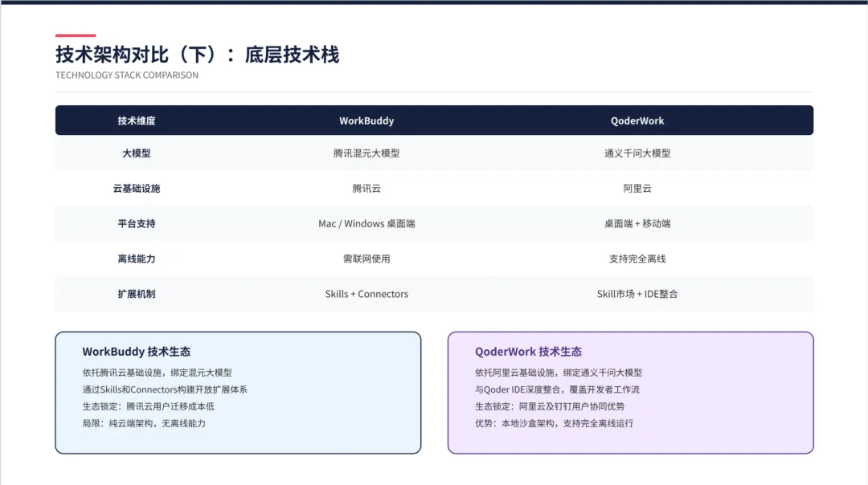Click the 技术维度 column header
This screenshot has width=868, height=485.
click(136, 120)
